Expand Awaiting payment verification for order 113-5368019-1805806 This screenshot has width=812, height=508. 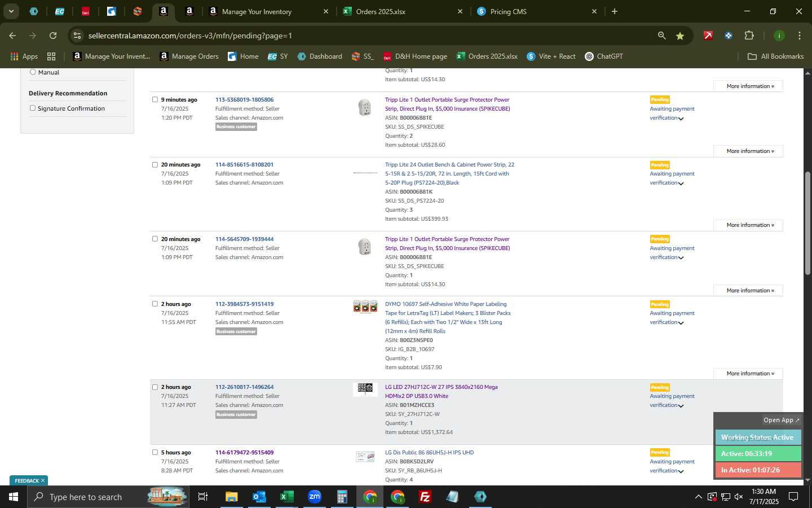tap(672, 113)
